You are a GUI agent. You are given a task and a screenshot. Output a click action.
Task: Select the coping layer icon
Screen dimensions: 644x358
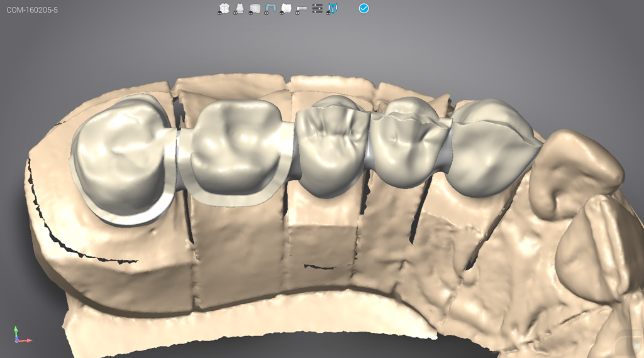click(255, 9)
